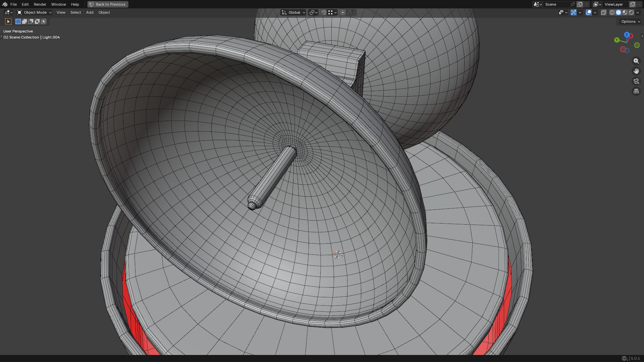Viewport: 644px width, 362px height.
Task: Click the ViewLayer name field
Action: [x=616, y=4]
